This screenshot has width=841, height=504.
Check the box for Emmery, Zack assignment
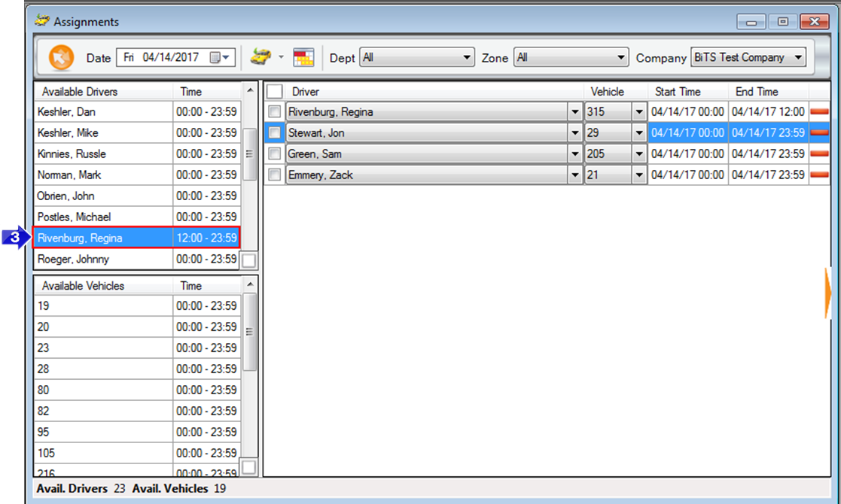[x=275, y=175]
